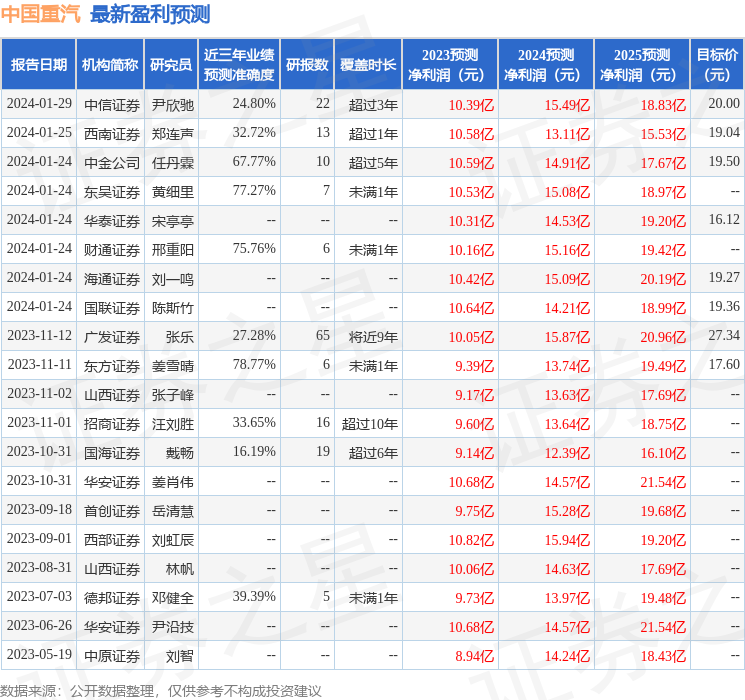Click 西南证券 institution cell

pos(112,134)
